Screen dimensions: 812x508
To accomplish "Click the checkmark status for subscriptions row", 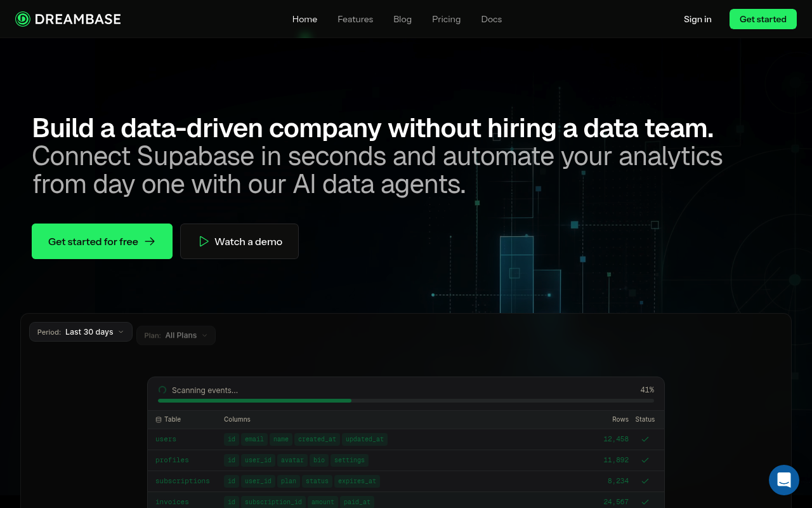I will click(x=645, y=481).
